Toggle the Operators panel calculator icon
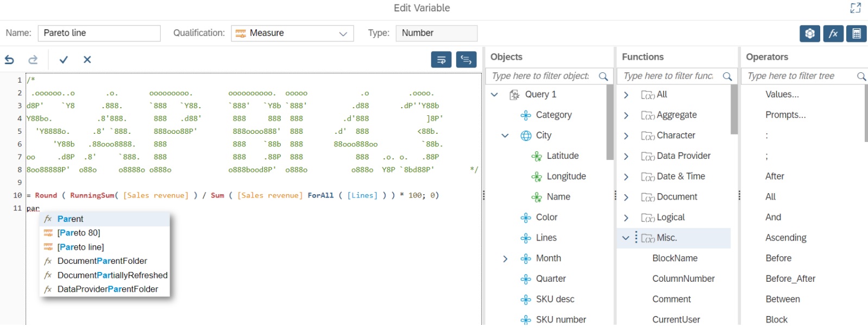Image resolution: width=868 pixels, height=328 pixels. tap(856, 34)
